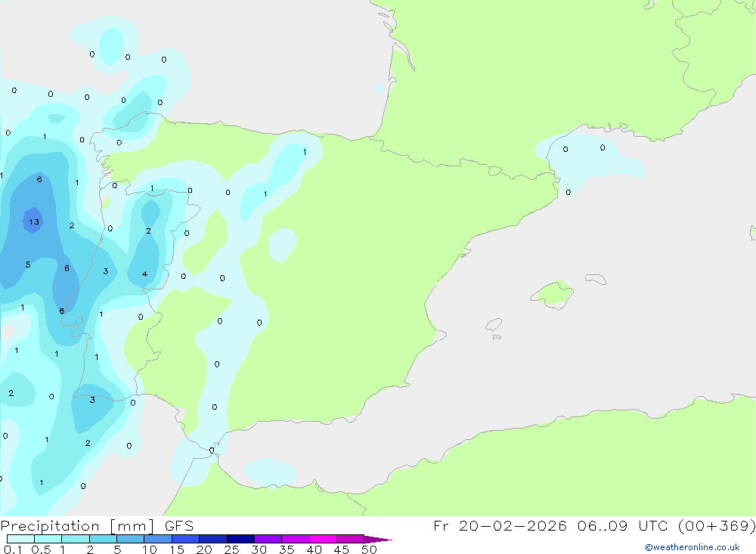
Task: Click the legend label '15'
Action: tap(177, 549)
